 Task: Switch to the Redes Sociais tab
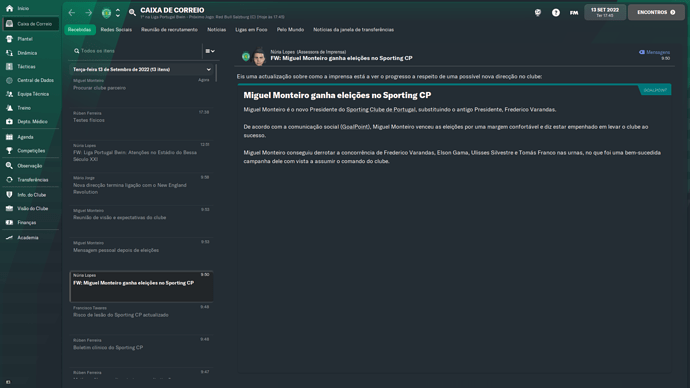coord(116,29)
